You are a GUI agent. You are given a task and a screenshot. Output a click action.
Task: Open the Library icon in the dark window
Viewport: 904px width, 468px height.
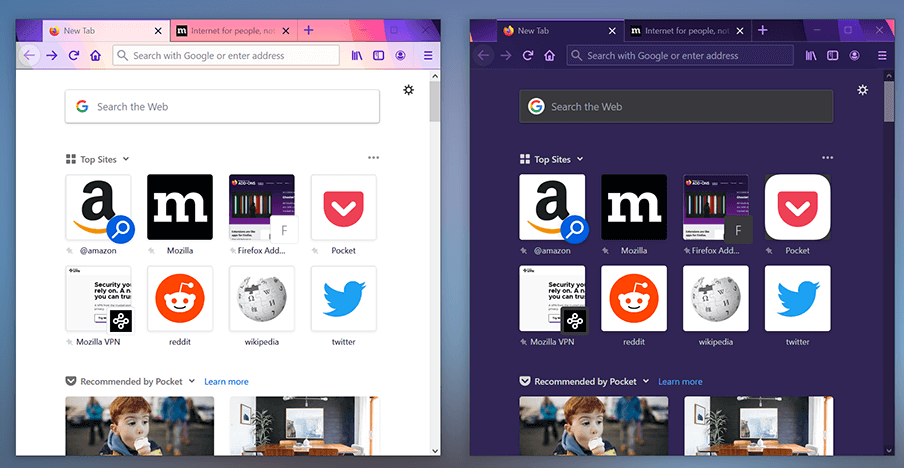[x=811, y=55]
